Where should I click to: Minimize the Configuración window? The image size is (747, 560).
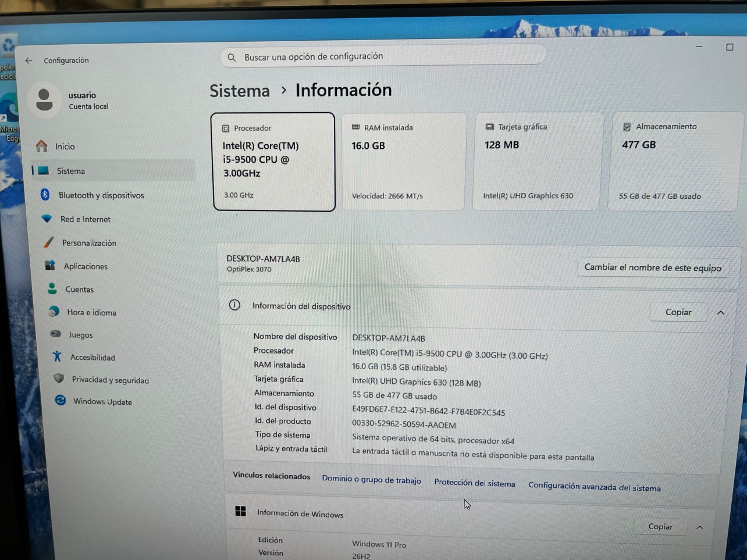[x=699, y=47]
